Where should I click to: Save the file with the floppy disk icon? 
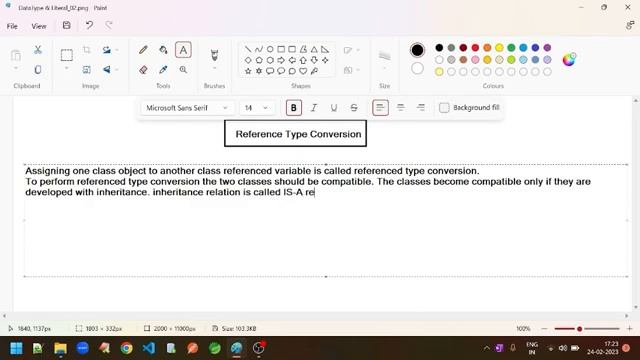67,25
